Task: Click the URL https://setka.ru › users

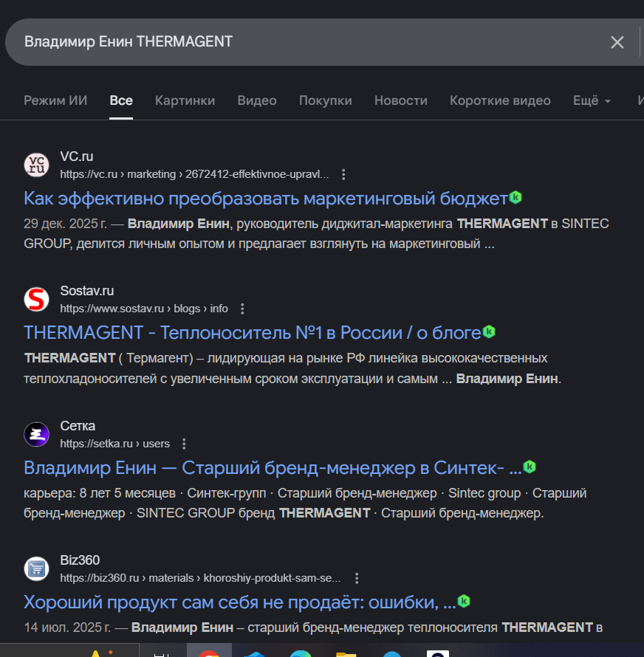Action: click(115, 444)
